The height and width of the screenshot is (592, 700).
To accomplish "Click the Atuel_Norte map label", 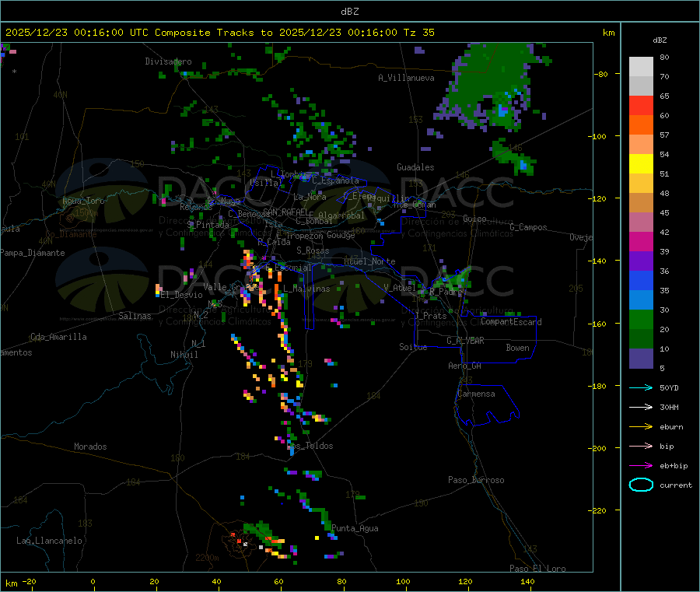I will 369,261.
